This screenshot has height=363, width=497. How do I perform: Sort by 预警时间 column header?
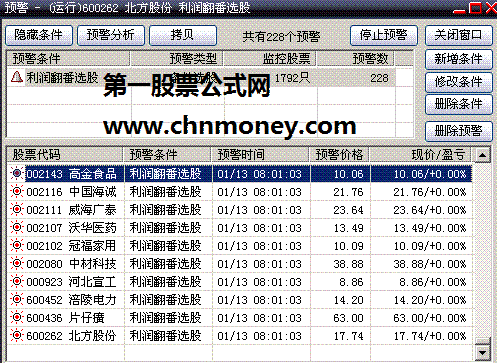tap(260, 155)
